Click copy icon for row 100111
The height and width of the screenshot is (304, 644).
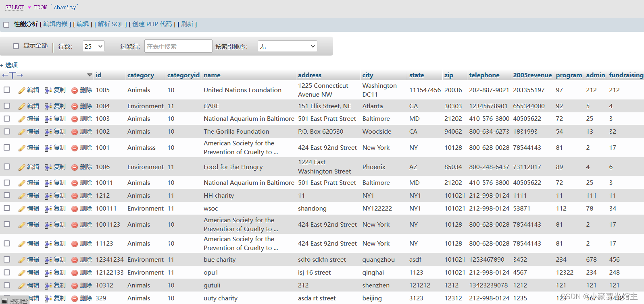coord(48,209)
